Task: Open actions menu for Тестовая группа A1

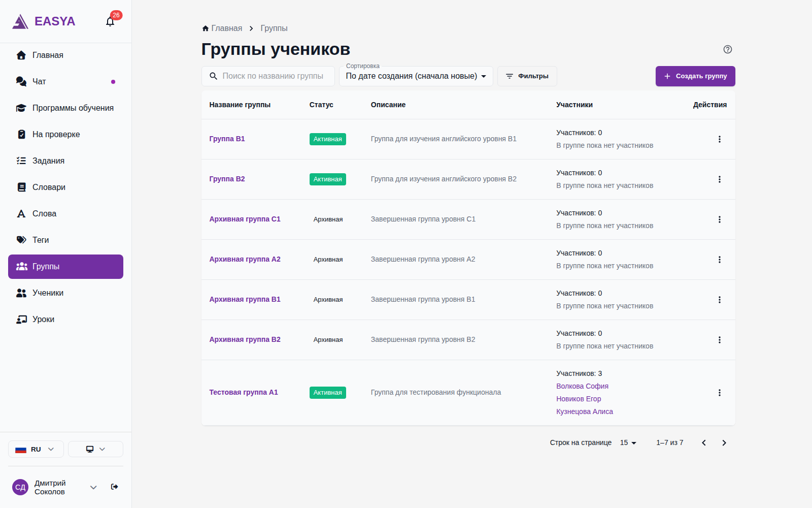Action: click(719, 393)
